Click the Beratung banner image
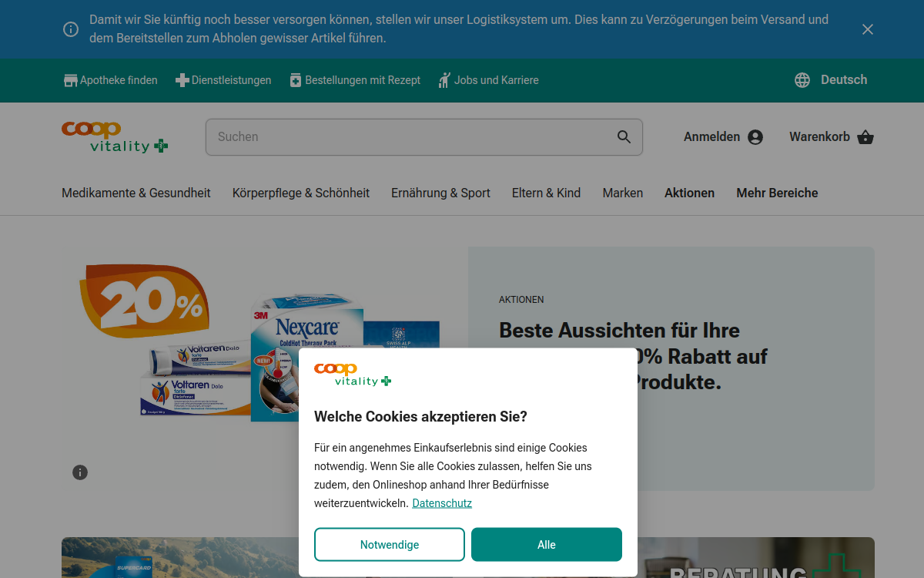The image size is (924, 578). [756, 558]
